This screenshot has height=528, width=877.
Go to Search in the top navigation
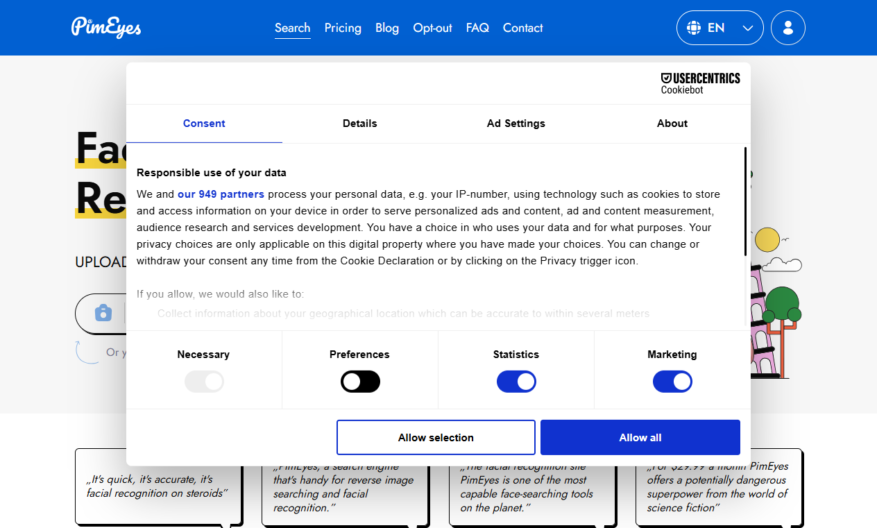293,28
